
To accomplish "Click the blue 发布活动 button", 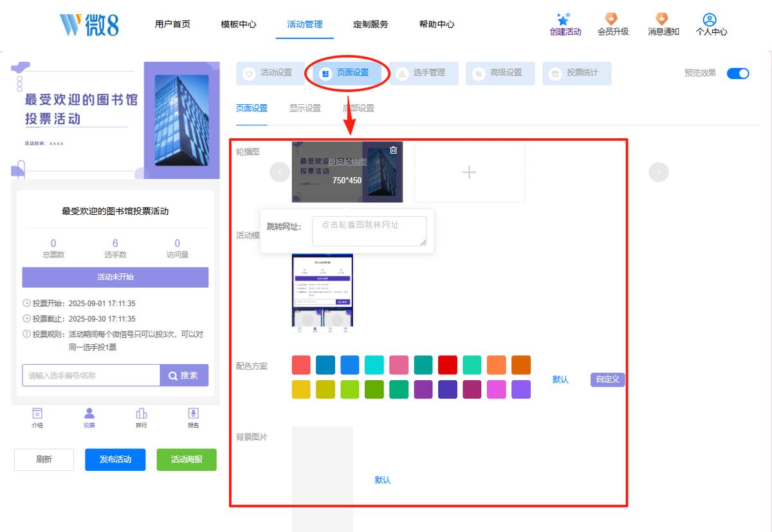I will coord(115,459).
